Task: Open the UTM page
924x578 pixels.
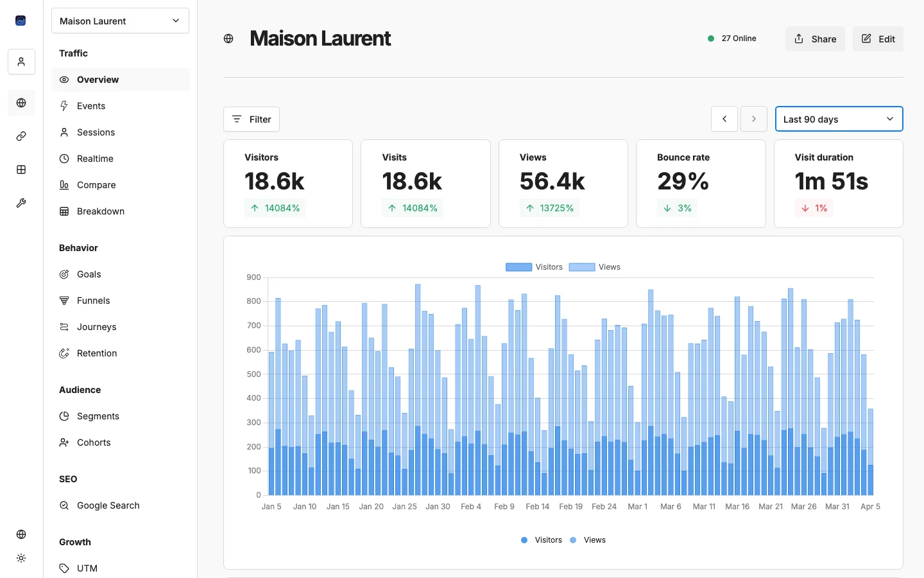Action: click(x=120, y=568)
